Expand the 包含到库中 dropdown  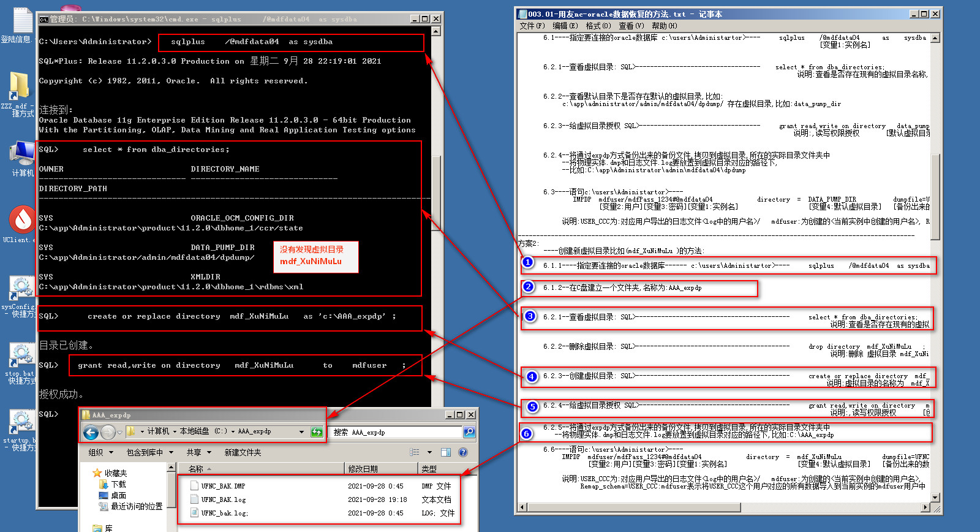click(x=150, y=452)
